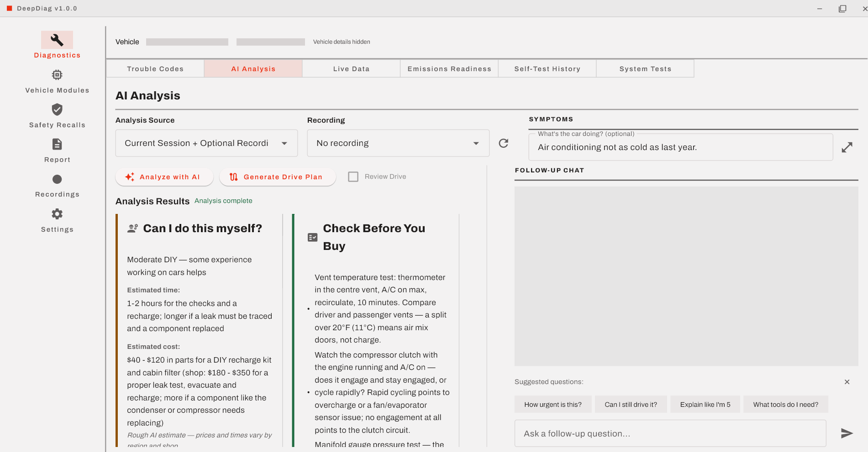Click the checklist icon beside Check Before You Buy
The height and width of the screenshot is (452, 868).
click(x=313, y=237)
